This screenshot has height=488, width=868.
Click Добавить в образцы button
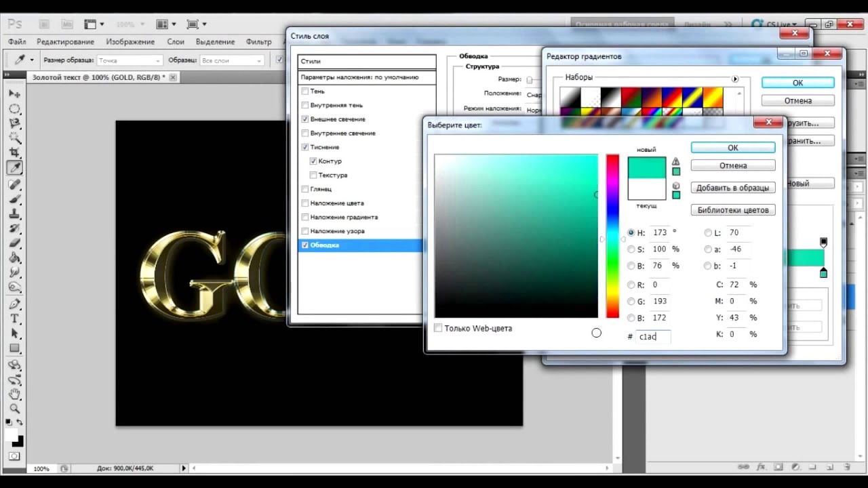click(733, 188)
